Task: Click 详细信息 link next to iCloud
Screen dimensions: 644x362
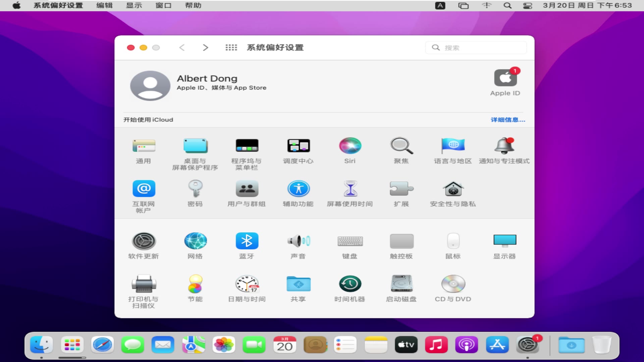Action: click(x=508, y=119)
